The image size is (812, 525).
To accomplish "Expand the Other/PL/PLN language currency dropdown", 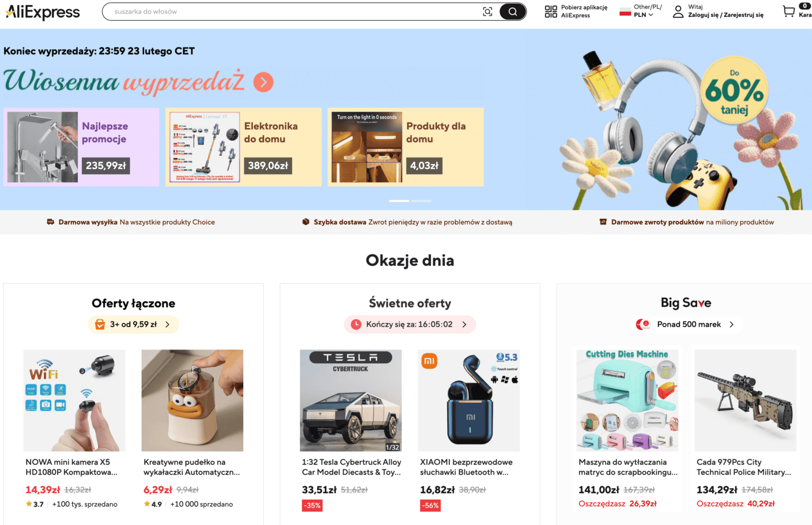I will click(648, 11).
